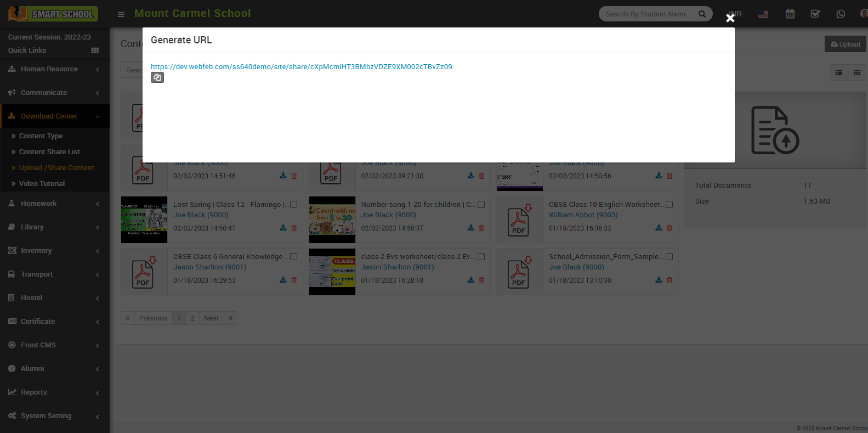Open WhatsApp chat icon in header
The height and width of the screenshot is (433, 868).
[841, 14]
